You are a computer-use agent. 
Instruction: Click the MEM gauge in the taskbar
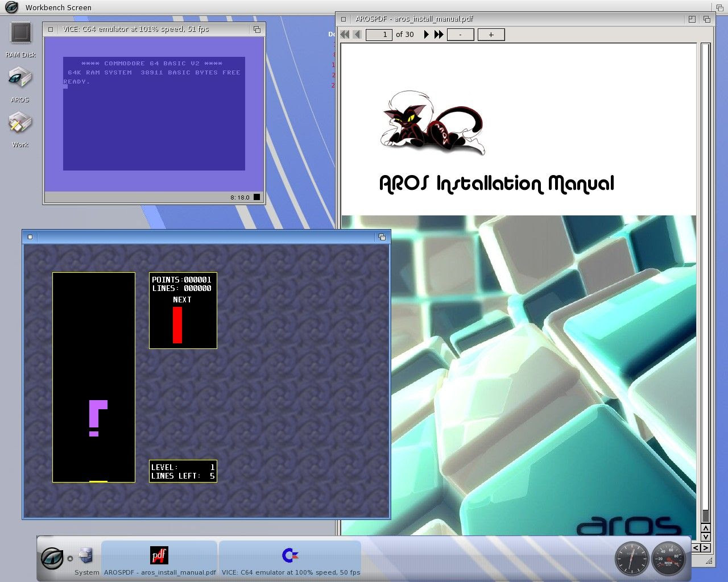(x=668, y=558)
